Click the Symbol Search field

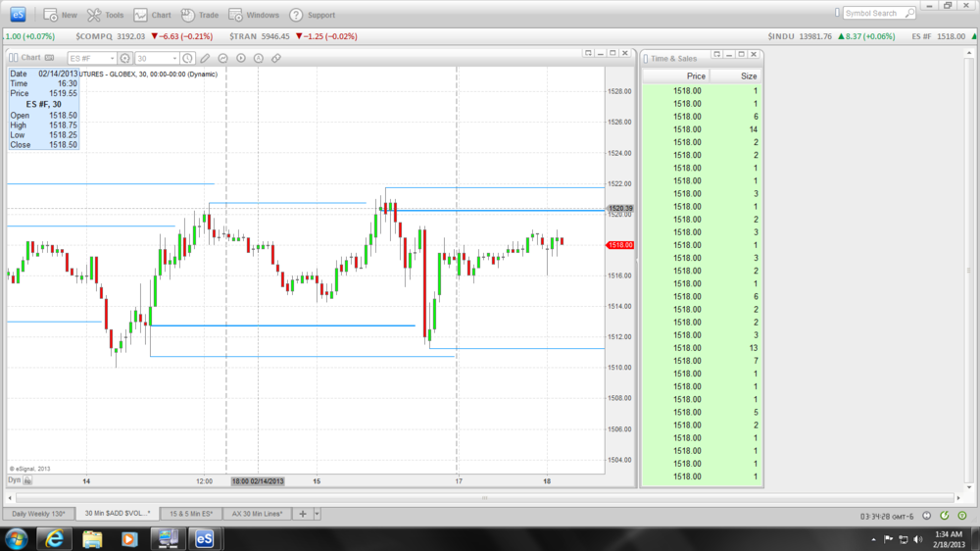click(x=873, y=13)
